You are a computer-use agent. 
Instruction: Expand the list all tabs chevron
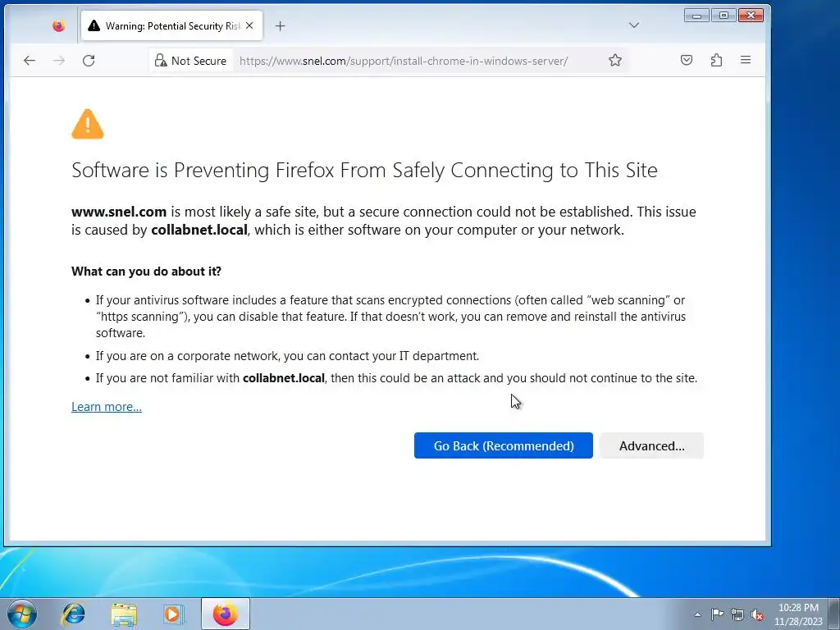click(634, 25)
